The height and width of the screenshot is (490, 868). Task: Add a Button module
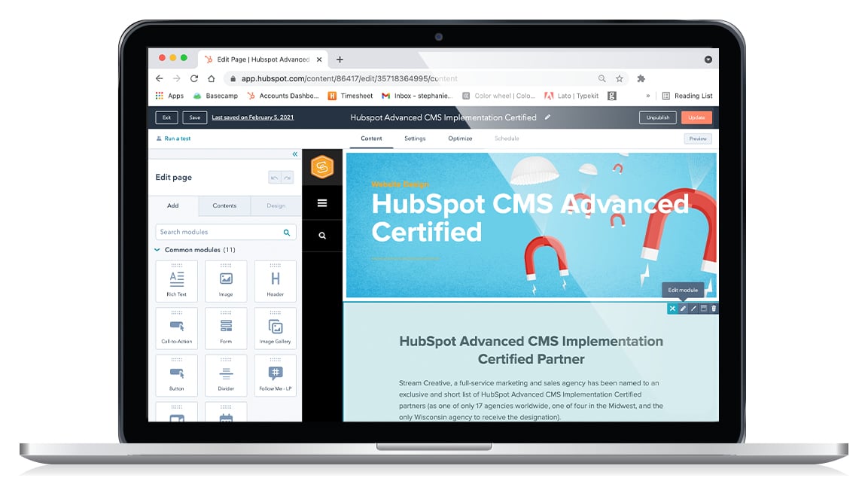[x=177, y=376]
